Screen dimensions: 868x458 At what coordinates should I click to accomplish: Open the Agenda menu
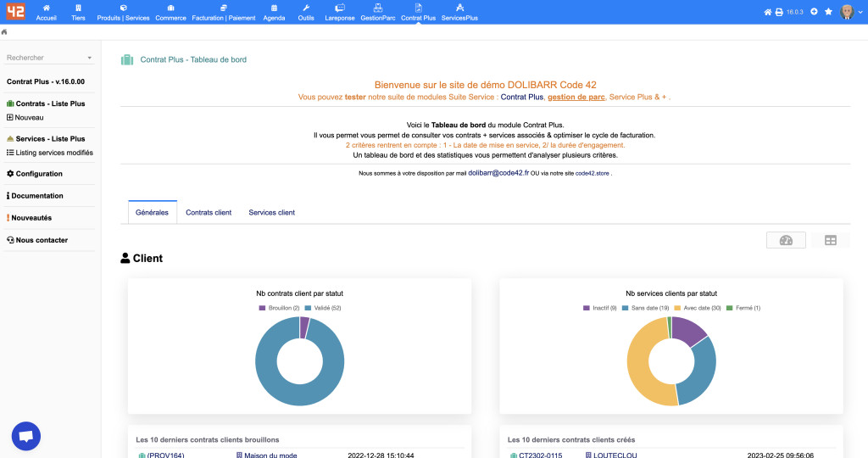coord(274,12)
